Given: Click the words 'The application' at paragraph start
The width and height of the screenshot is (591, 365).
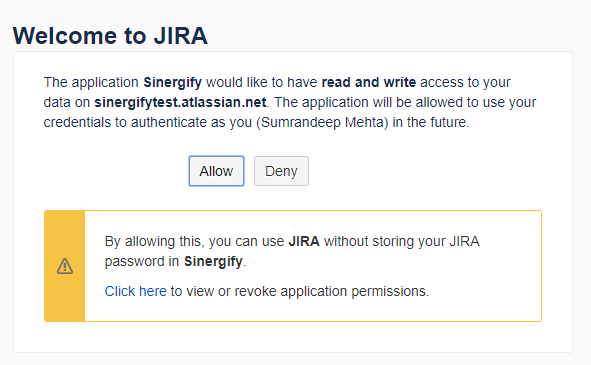Looking at the screenshot, I should 91,82.
